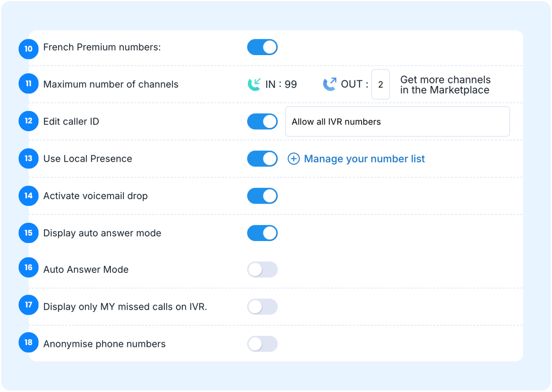Turn off Edit caller ID switch
Image resolution: width=552 pixels, height=392 pixels.
coord(262,121)
